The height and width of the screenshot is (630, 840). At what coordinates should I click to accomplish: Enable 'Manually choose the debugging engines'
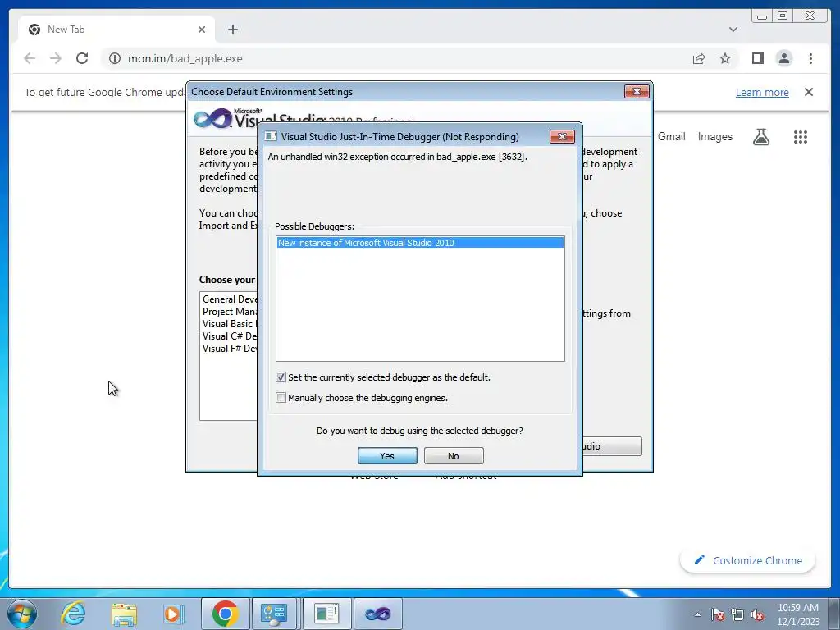pyautogui.click(x=281, y=398)
